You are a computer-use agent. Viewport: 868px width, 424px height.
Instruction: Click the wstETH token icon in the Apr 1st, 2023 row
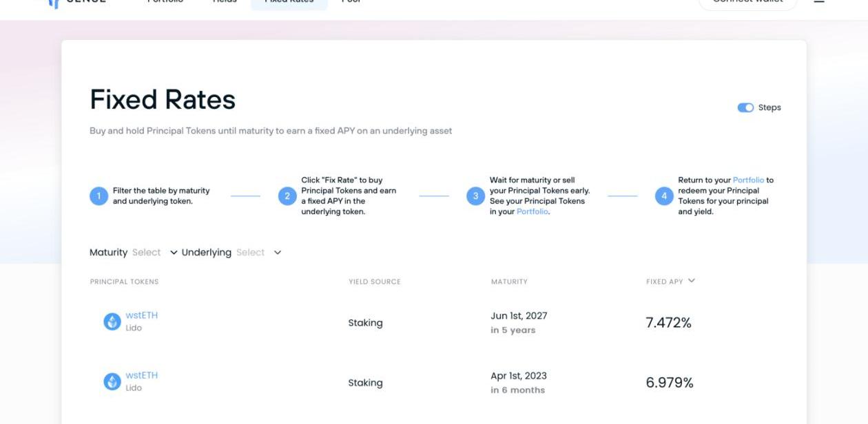click(112, 381)
